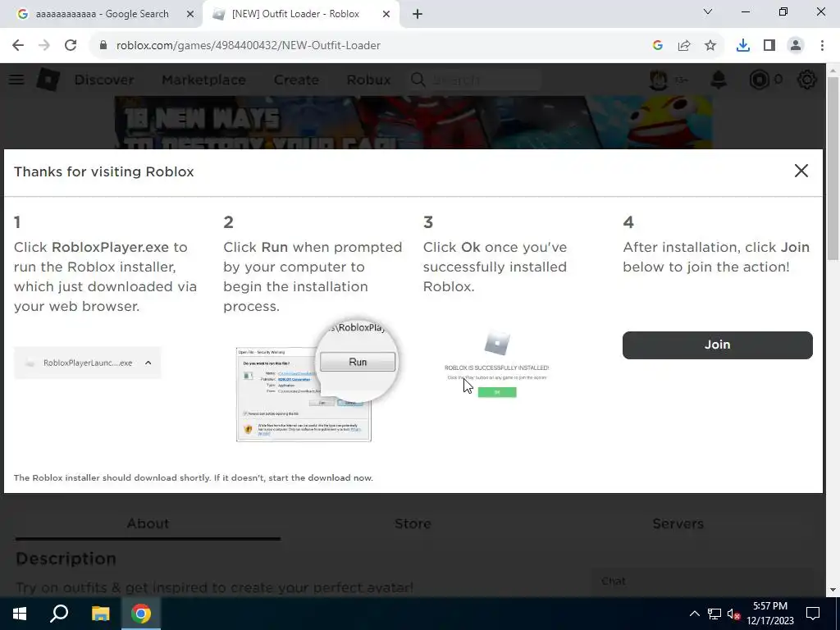Click the 'Thanks for visiting Roblox' heading
The image size is (840, 630).
pos(104,172)
